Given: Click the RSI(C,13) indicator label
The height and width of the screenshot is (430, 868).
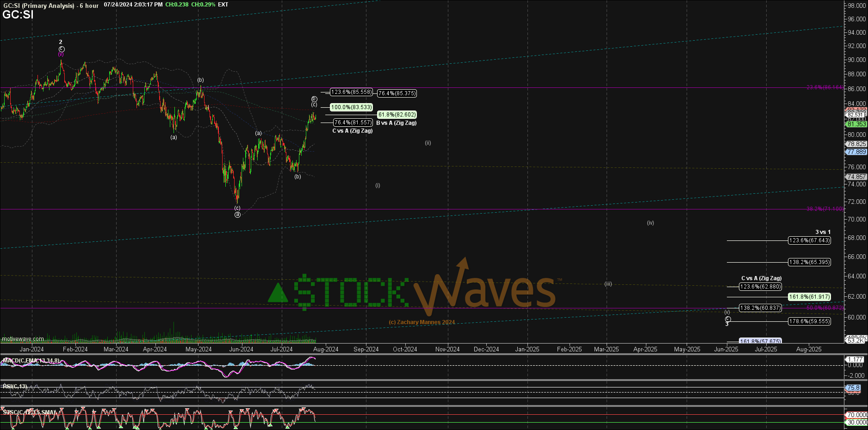Looking at the screenshot, I should click(15, 387).
